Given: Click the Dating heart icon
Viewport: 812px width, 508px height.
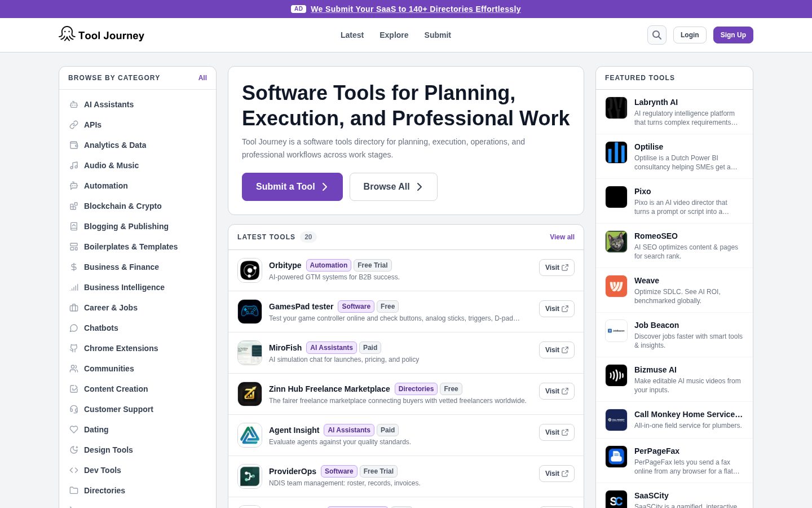Looking at the screenshot, I should 74,430.
